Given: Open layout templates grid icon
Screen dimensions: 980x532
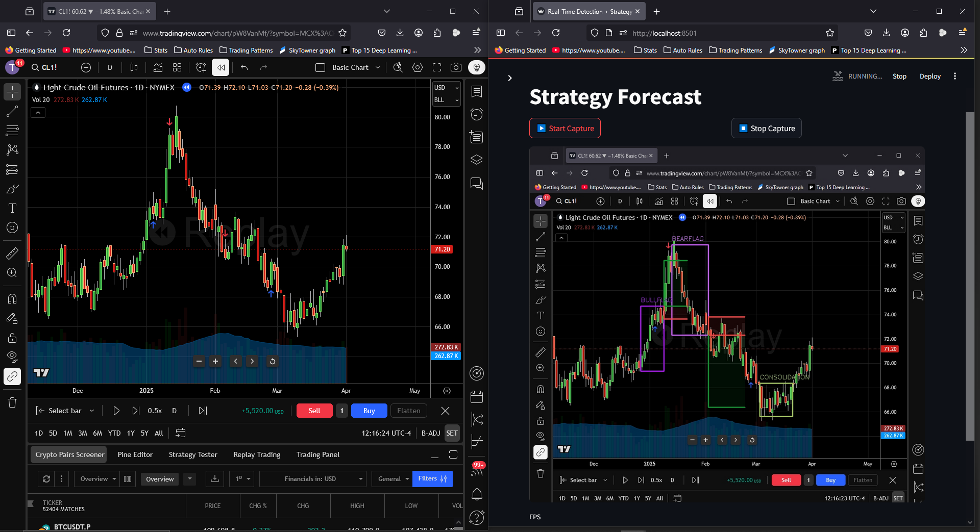Looking at the screenshot, I should tap(177, 67).
